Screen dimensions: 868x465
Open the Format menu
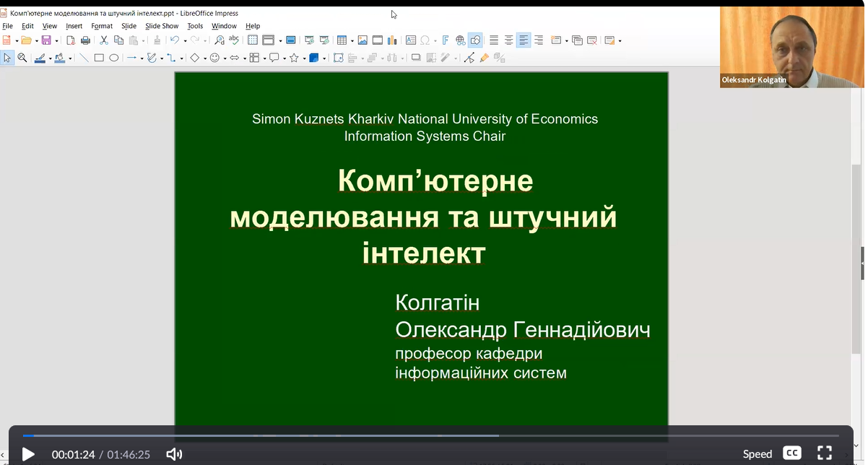coord(102,26)
